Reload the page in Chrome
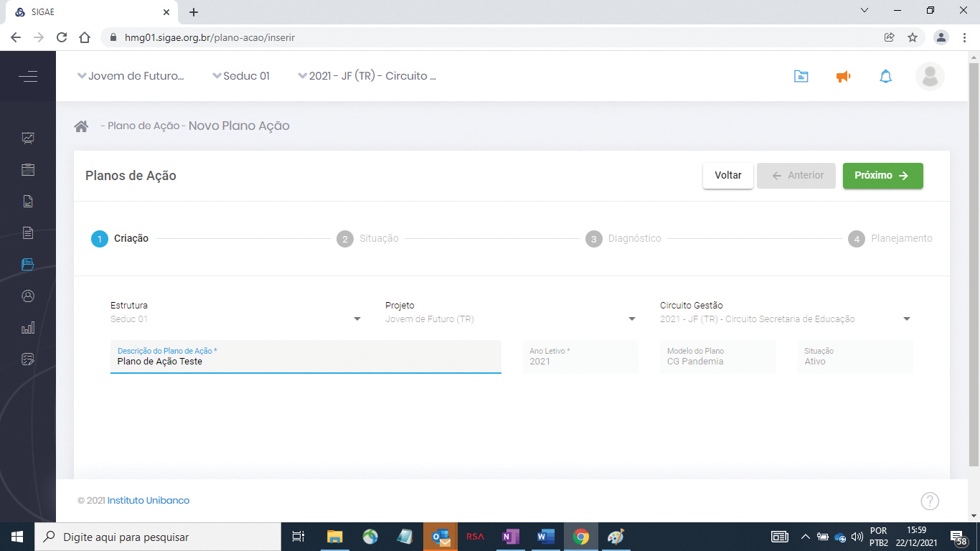 [62, 37]
